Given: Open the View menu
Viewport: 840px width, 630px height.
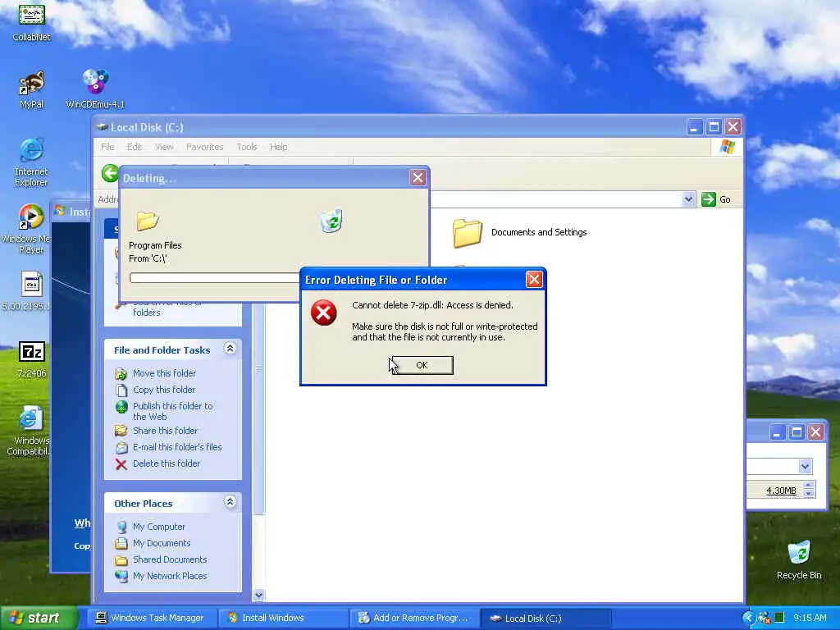Looking at the screenshot, I should 164,147.
